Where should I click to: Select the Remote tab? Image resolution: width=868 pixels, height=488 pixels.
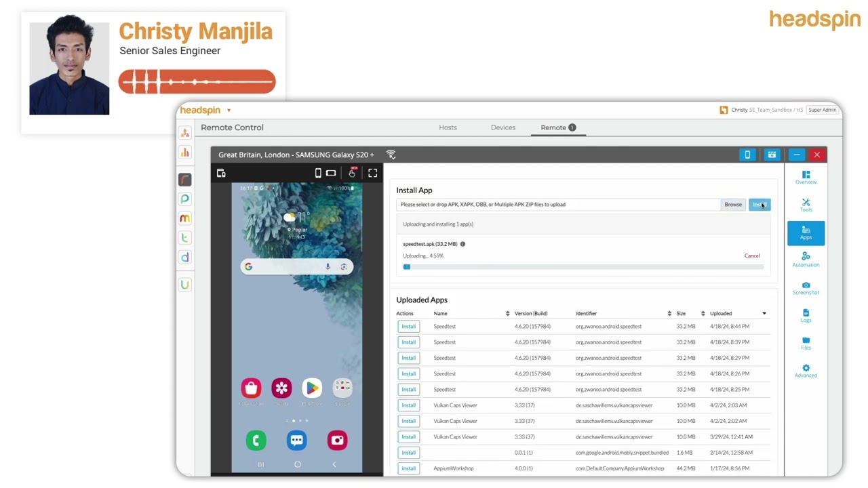(558, 127)
